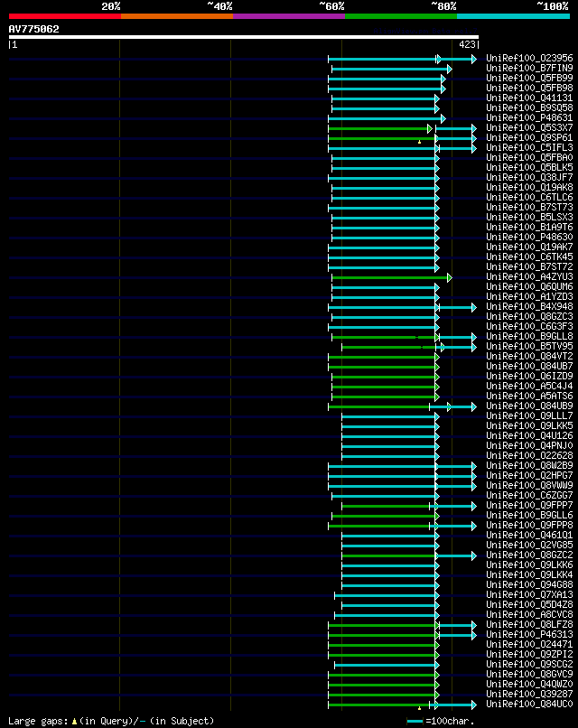Open hit UniRef100_Q41131
Image resolution: width=578 pixels, height=728 pixels.
(x=530, y=98)
